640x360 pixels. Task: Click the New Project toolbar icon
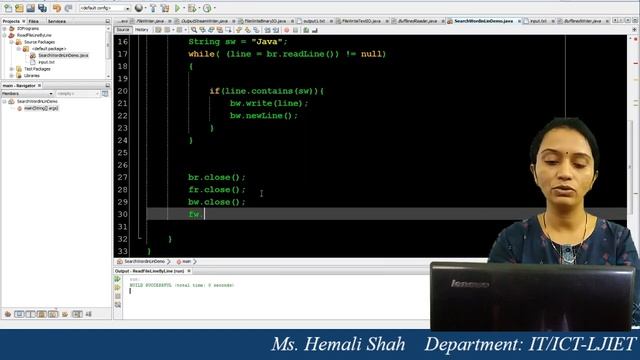pos(19,8)
